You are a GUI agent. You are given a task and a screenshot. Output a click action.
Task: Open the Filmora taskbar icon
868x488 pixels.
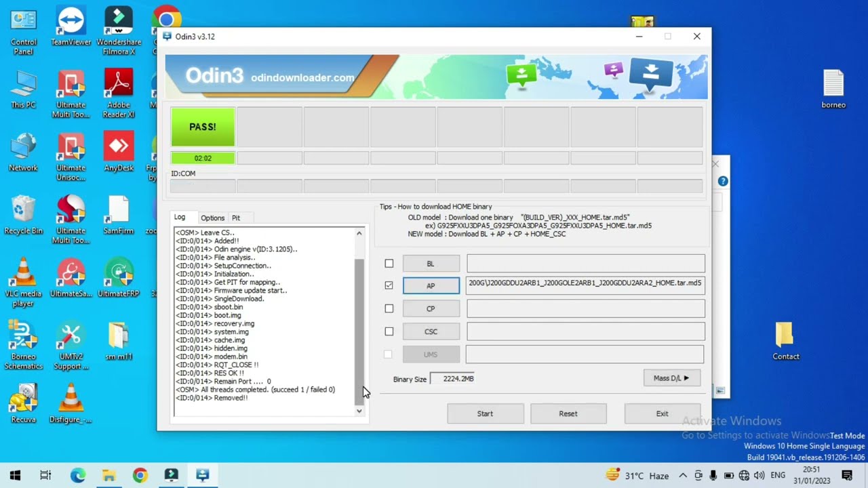click(x=171, y=475)
